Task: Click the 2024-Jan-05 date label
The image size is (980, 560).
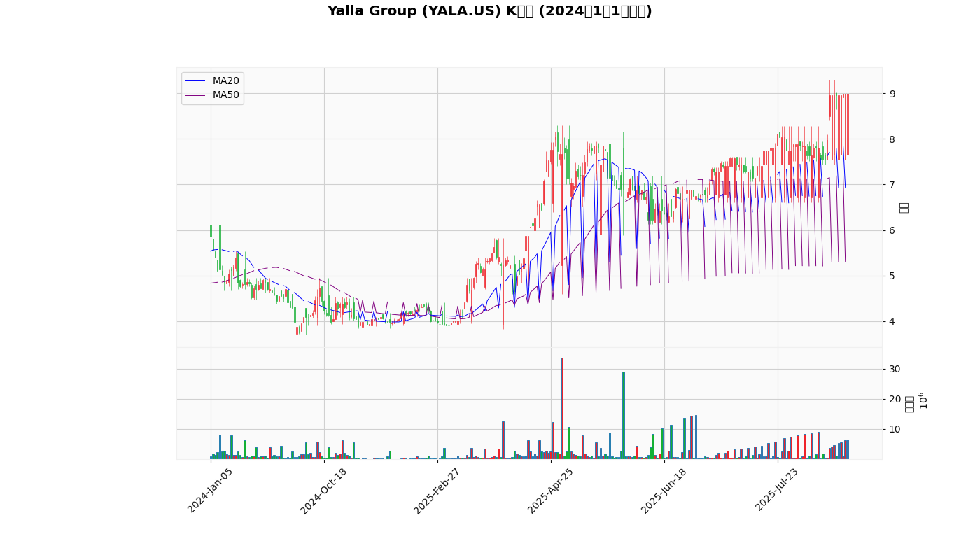Action: (x=210, y=491)
